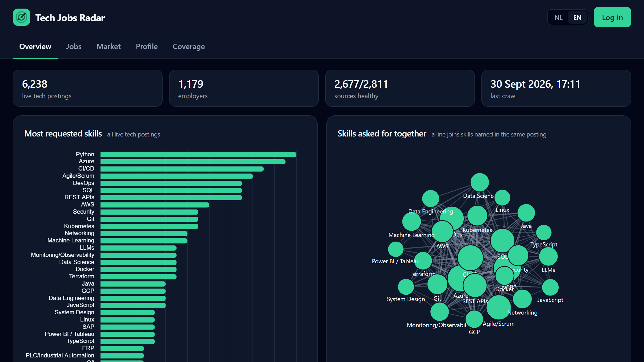This screenshot has height=362, width=644.
Task: Select the Agile/Scrum node in the graph
Action: pyautogui.click(x=499, y=308)
